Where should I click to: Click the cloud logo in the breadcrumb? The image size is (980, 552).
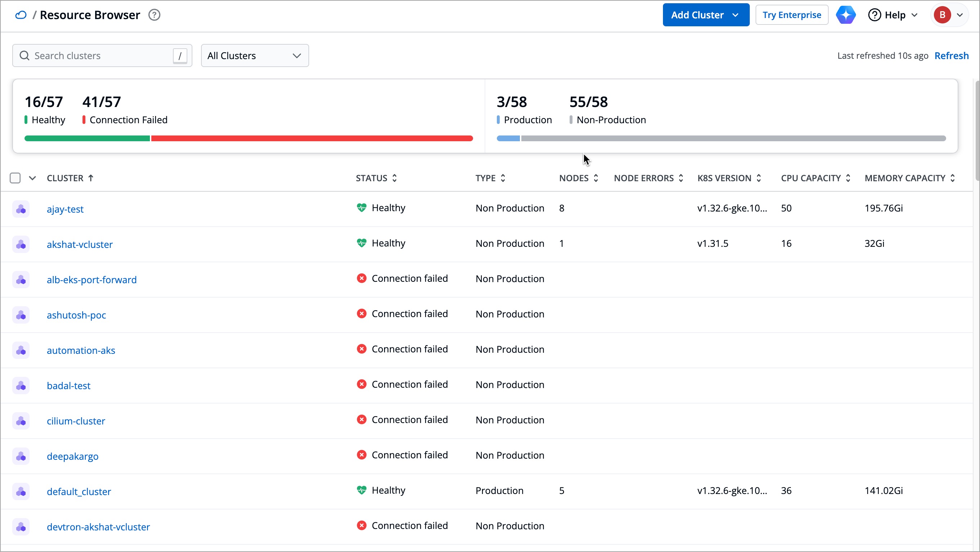tap(21, 15)
